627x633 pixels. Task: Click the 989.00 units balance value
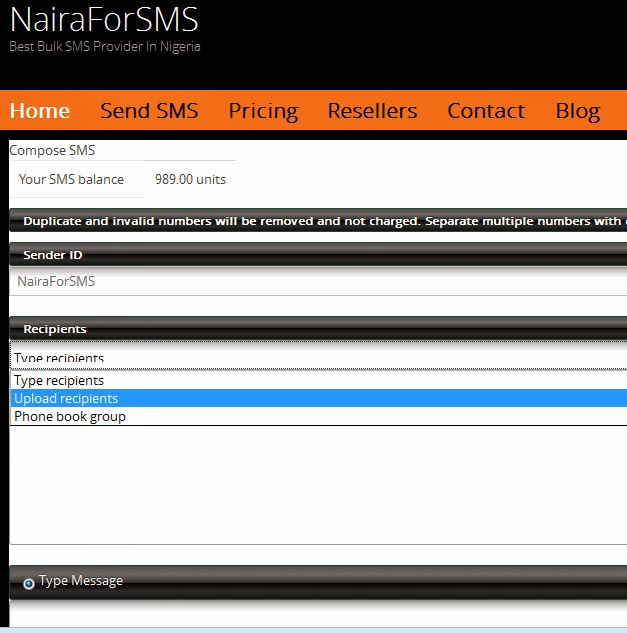pos(190,179)
